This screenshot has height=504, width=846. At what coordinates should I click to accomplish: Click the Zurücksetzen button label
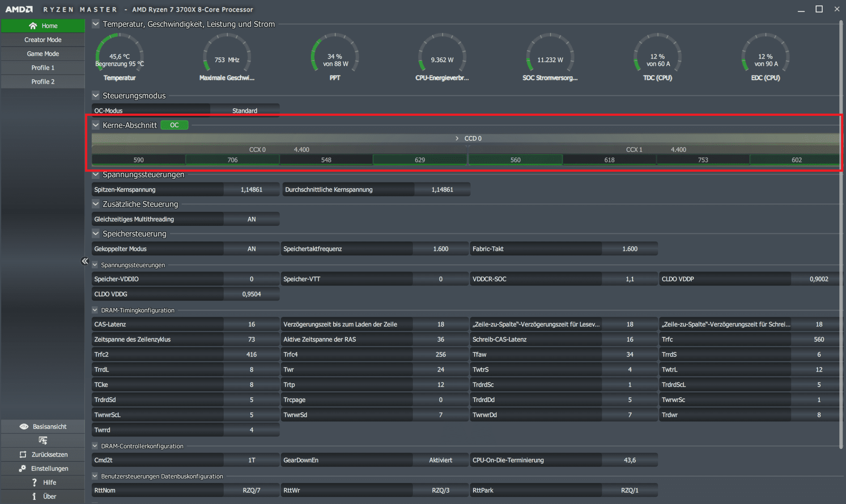click(50, 454)
